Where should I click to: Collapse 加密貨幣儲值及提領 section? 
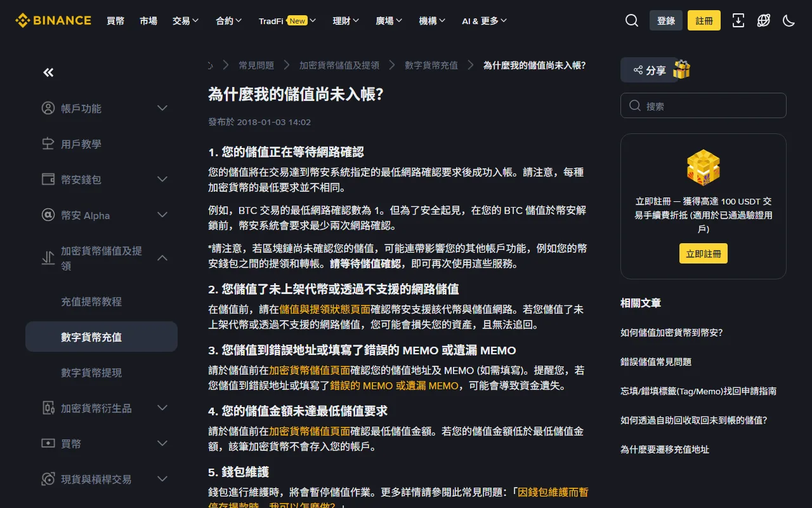pyautogui.click(x=162, y=258)
